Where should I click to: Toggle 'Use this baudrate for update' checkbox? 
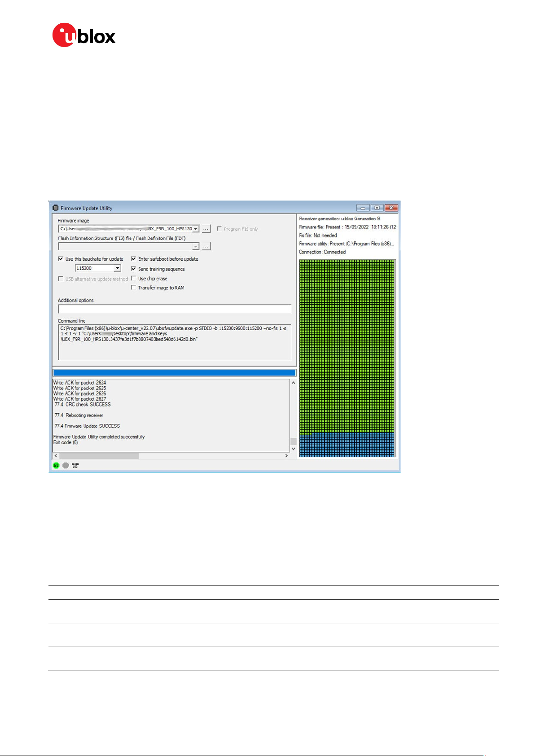pos(61,259)
